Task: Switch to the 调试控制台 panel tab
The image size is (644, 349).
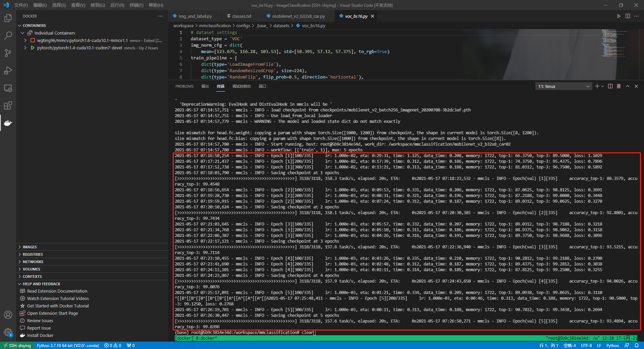Action: (241, 86)
